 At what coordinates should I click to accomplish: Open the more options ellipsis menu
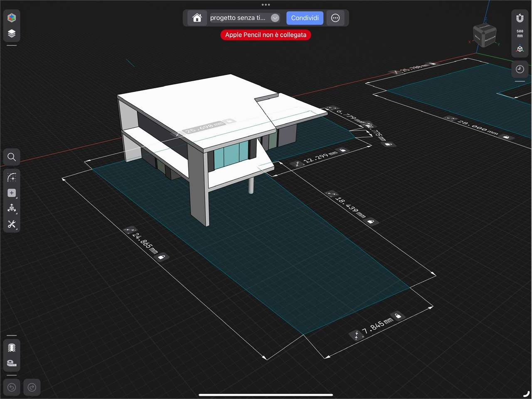pos(335,18)
